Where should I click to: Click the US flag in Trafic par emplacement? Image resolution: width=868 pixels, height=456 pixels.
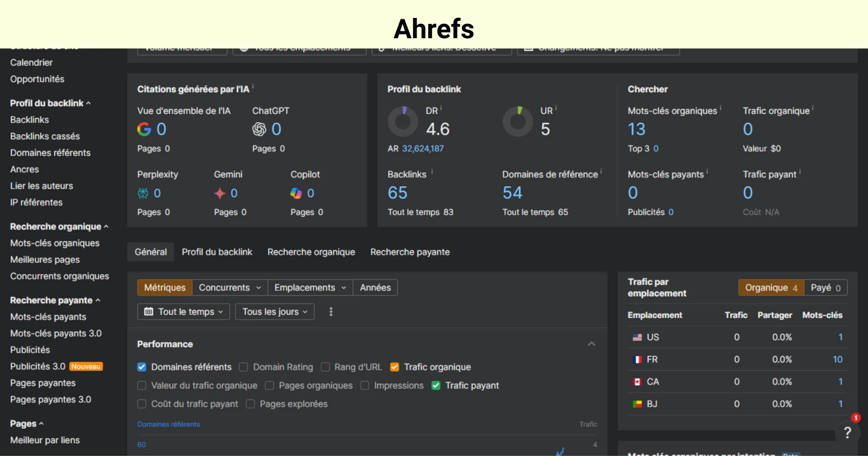(x=637, y=337)
